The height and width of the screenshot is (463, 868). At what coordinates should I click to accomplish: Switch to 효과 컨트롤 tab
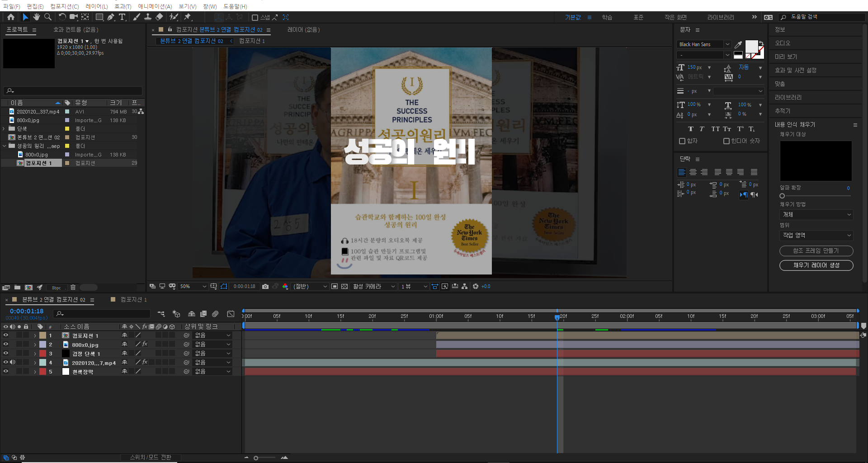(75, 30)
